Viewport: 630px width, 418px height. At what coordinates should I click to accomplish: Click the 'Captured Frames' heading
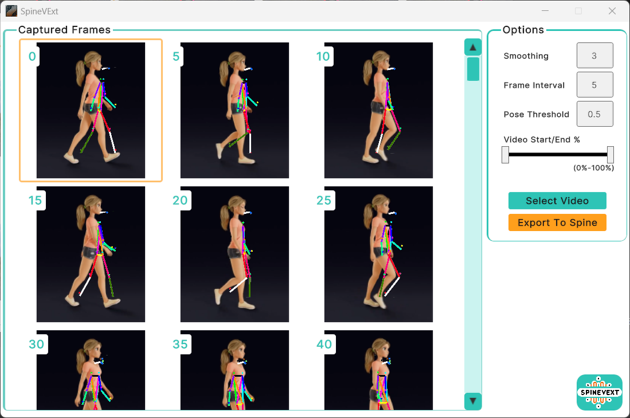point(64,30)
